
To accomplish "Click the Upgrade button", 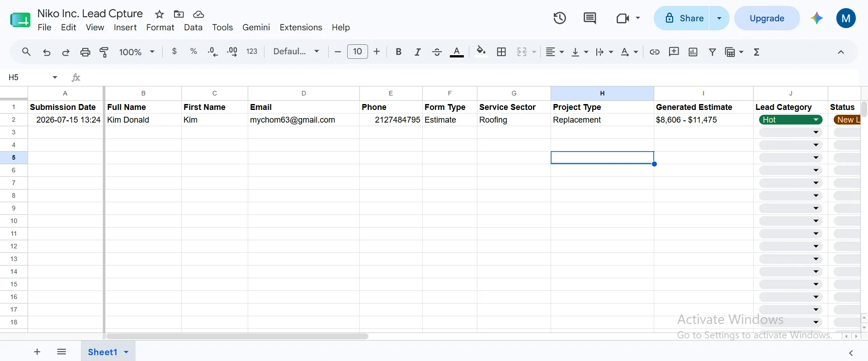I will coord(767,18).
